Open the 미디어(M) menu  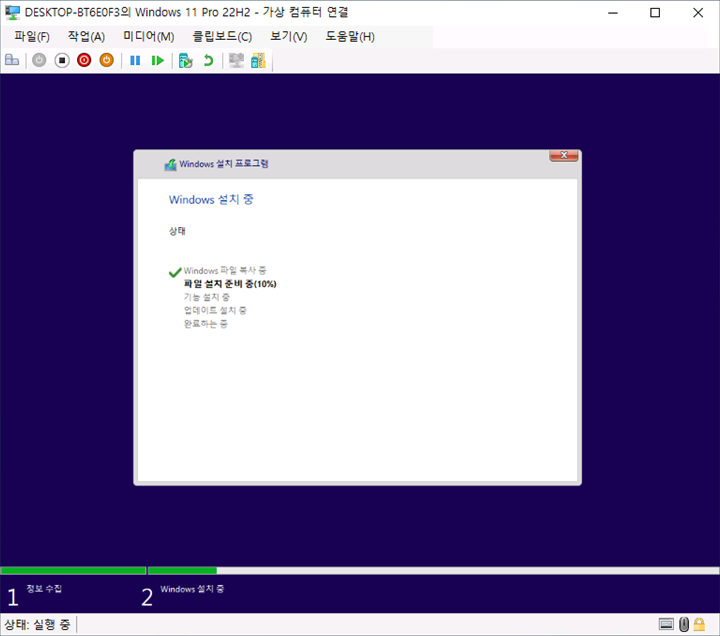click(x=149, y=37)
